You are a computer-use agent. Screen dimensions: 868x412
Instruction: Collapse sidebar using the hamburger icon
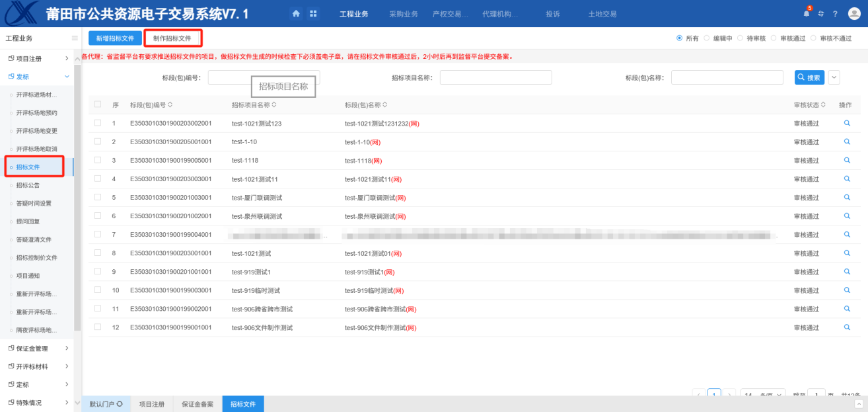click(x=75, y=38)
